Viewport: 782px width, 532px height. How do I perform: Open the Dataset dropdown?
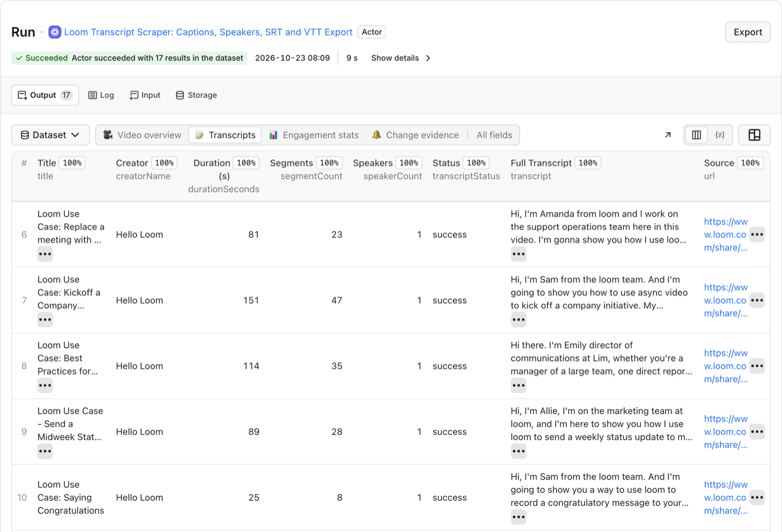point(50,135)
